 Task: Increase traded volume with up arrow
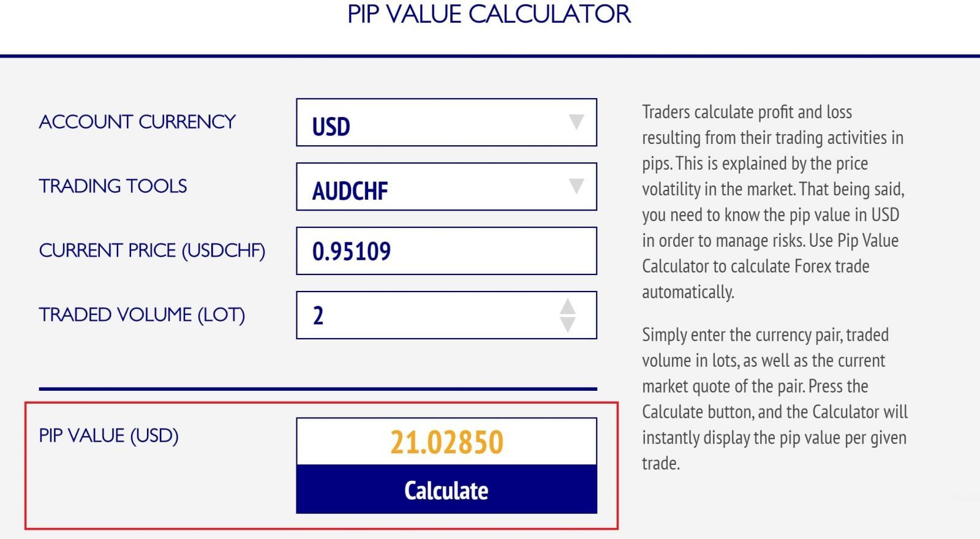(x=568, y=306)
